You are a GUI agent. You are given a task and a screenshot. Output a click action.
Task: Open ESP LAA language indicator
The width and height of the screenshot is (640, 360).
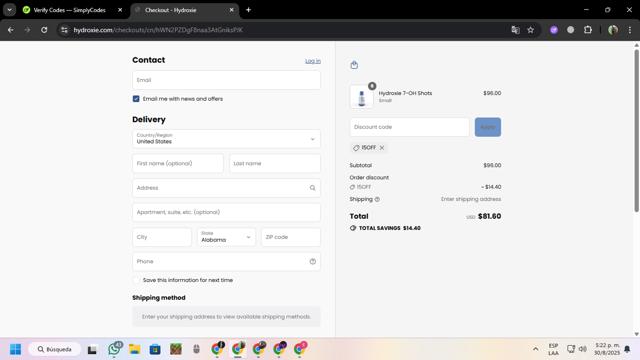pos(553,349)
